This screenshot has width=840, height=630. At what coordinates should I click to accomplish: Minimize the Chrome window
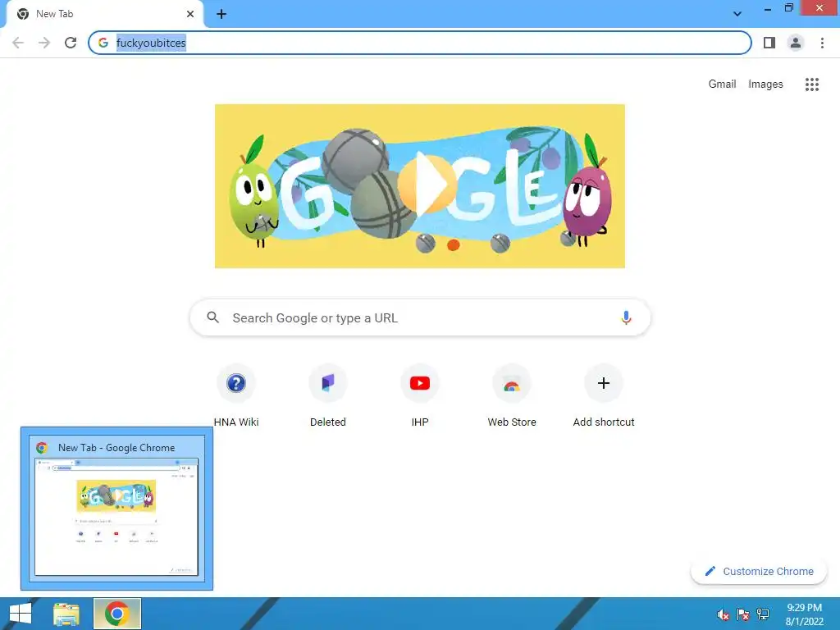click(x=767, y=9)
